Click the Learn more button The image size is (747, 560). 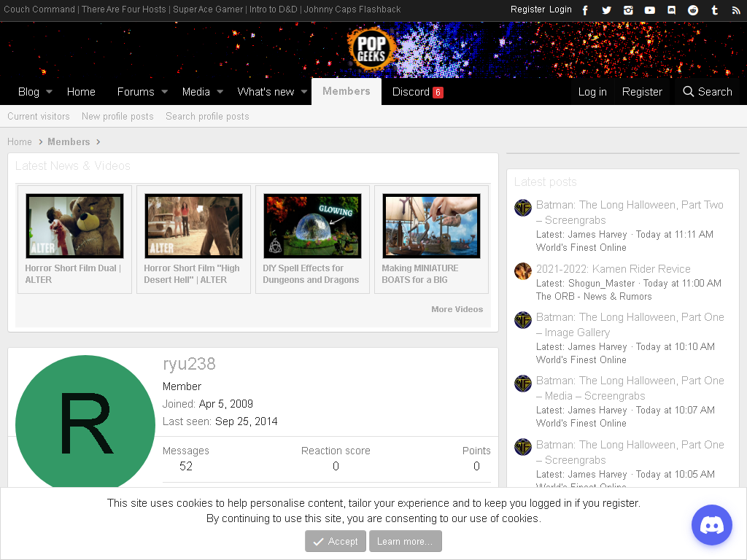pyautogui.click(x=405, y=542)
